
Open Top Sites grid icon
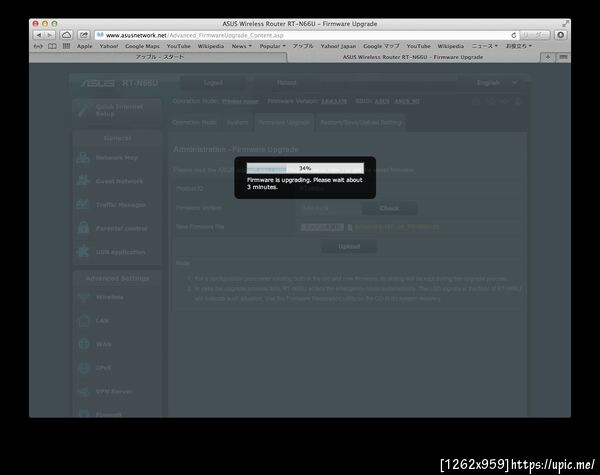point(66,46)
